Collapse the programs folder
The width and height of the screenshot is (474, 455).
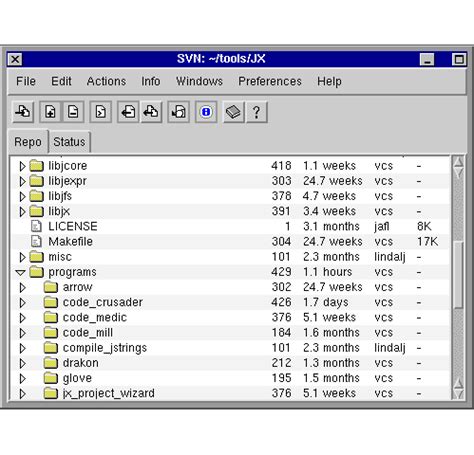21,272
